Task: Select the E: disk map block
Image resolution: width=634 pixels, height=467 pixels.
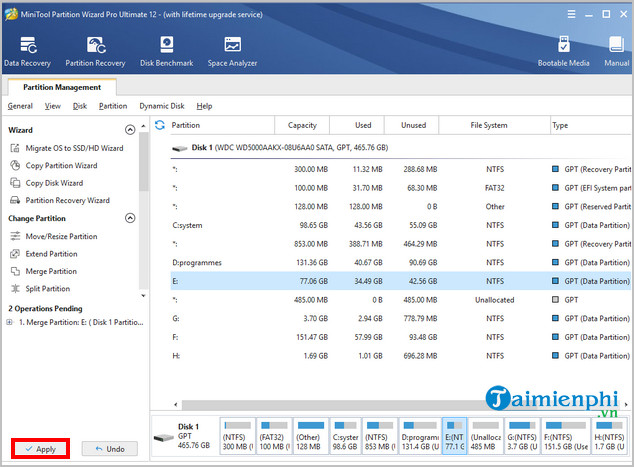Action: [454, 436]
